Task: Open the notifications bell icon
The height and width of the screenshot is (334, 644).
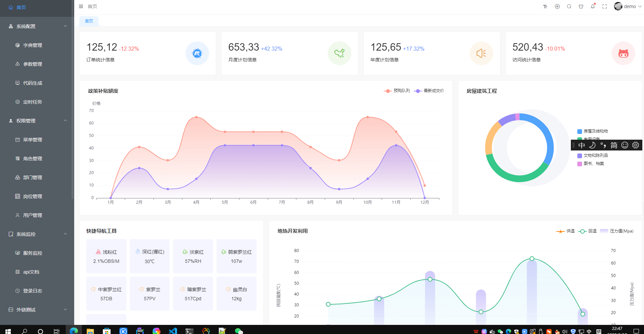Action: [593, 6]
